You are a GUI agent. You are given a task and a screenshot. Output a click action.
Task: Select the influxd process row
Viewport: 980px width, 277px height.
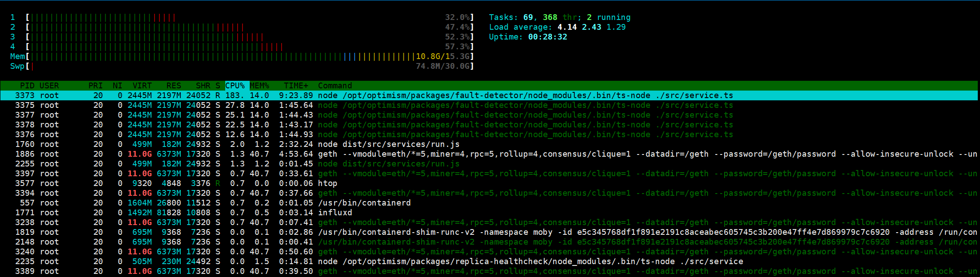(x=489, y=213)
